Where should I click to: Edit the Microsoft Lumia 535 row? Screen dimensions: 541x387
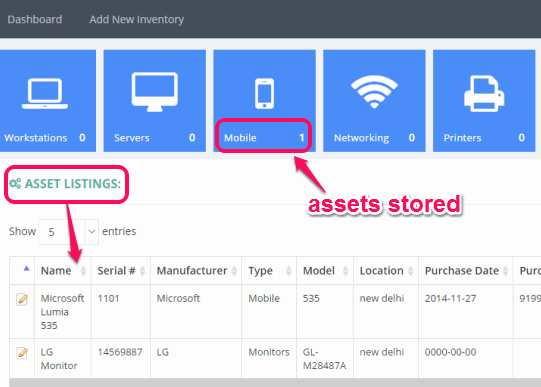(x=22, y=299)
